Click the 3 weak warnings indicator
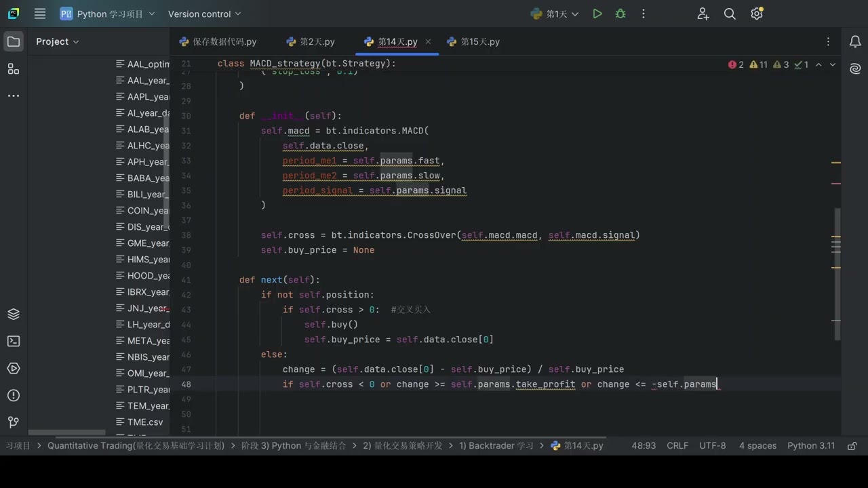Image resolution: width=868 pixels, height=488 pixels. point(781,64)
